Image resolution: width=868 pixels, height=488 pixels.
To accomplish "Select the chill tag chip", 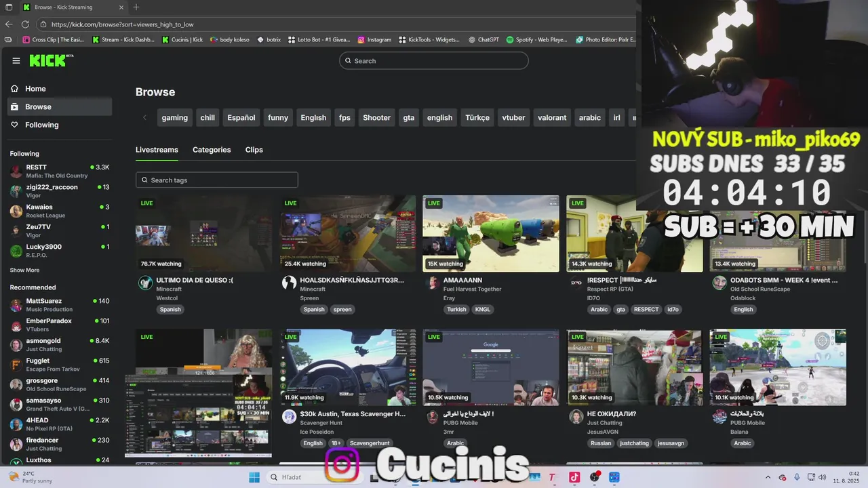I will [208, 117].
